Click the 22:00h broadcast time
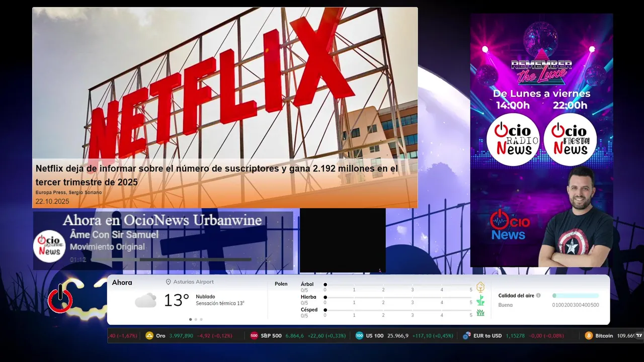Image resolution: width=644 pixels, height=362 pixels. pos(570,106)
